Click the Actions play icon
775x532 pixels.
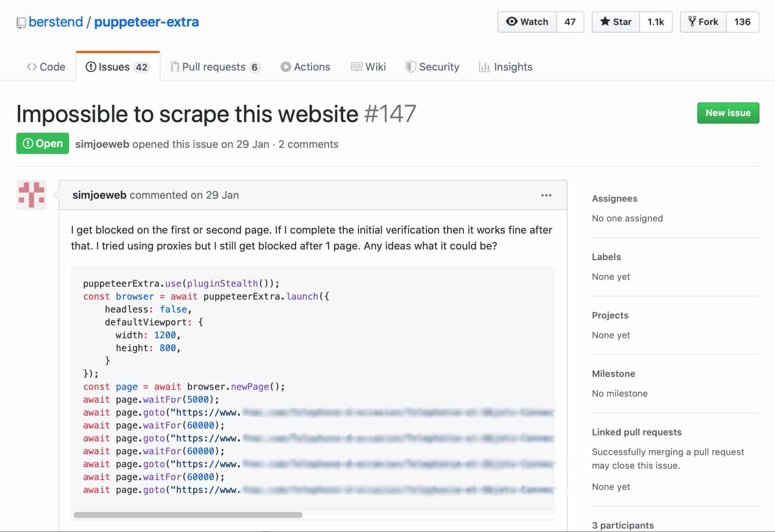286,67
